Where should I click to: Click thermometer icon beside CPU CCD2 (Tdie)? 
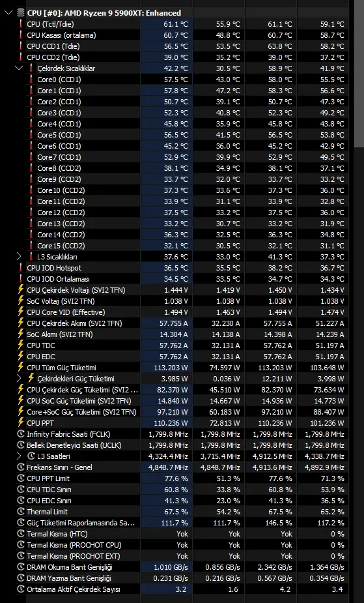21,57
